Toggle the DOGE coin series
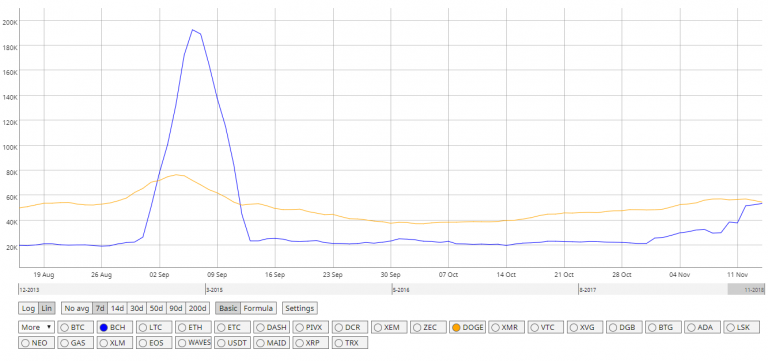Image resolution: width=768 pixels, height=361 pixels. click(467, 328)
